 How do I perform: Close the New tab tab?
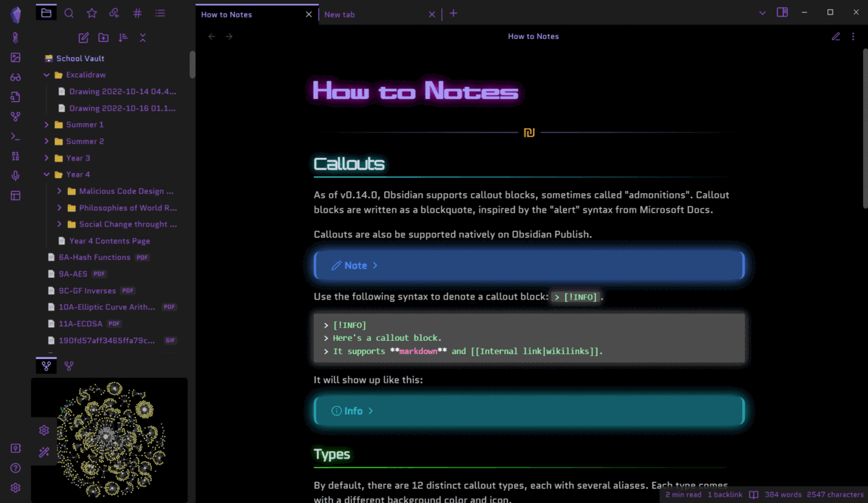point(433,14)
